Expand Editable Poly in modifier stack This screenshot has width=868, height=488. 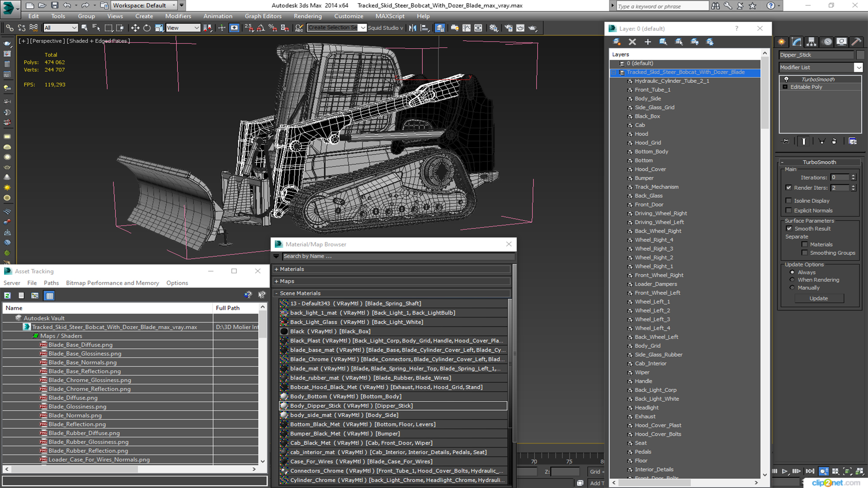[x=785, y=87]
